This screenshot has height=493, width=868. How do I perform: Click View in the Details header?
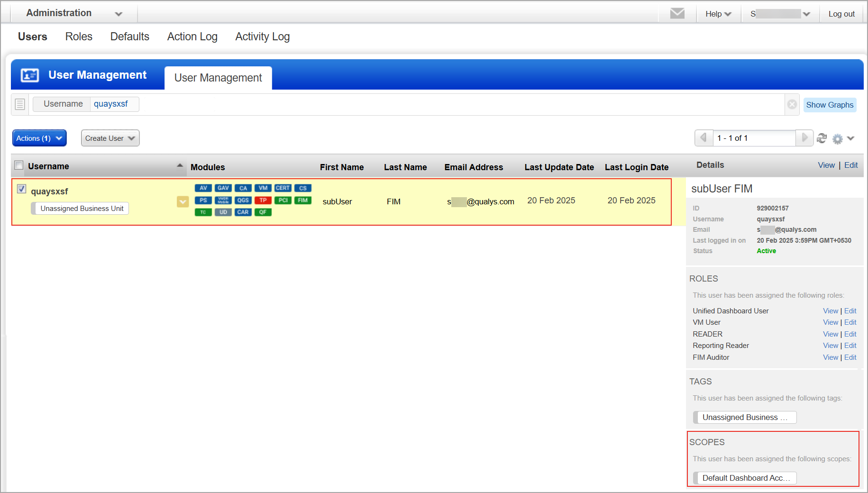[x=826, y=165]
